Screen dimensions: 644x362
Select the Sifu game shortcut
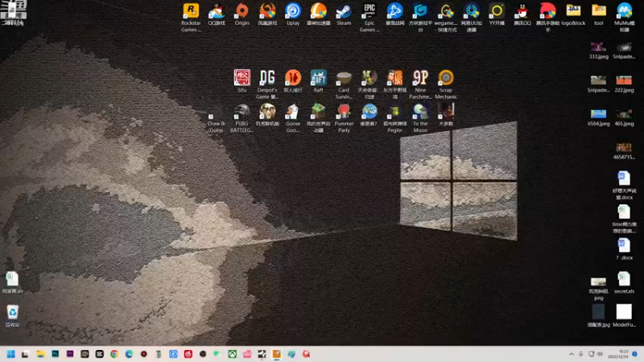pos(242,81)
